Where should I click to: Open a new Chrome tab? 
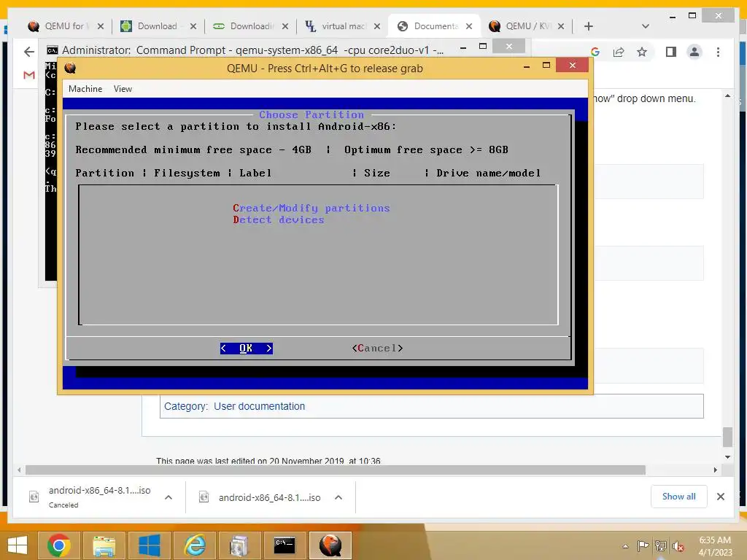[589, 26]
